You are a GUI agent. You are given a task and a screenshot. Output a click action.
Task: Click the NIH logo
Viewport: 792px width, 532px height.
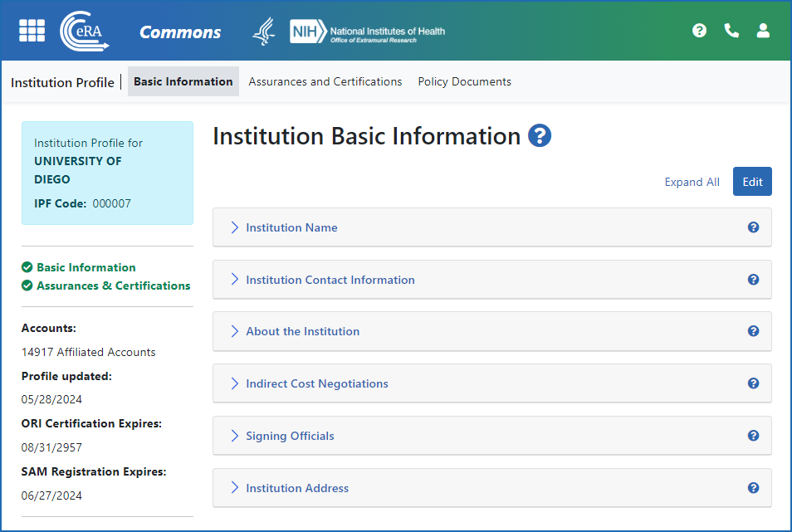[308, 32]
